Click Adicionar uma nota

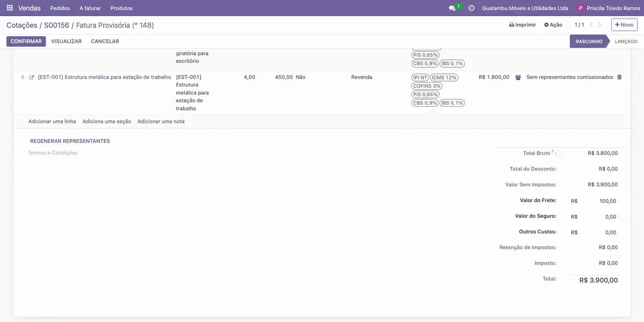[161, 121]
